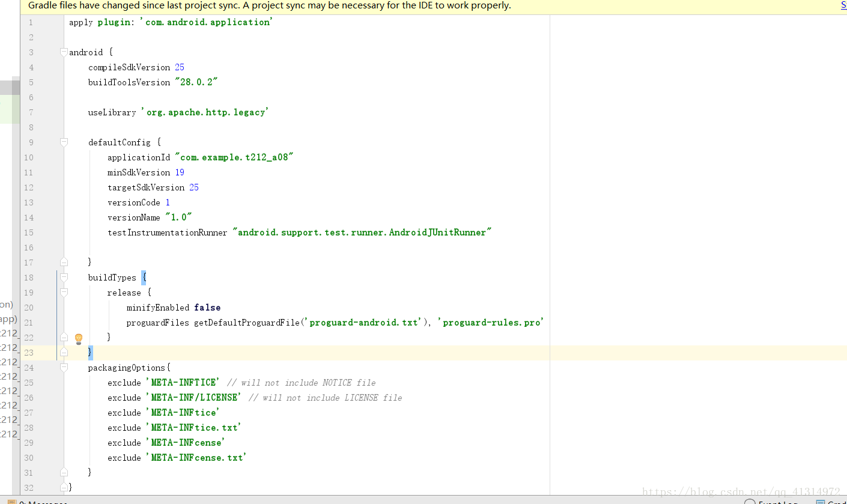Click 'META-INFTICE' exclude string
The width and height of the screenshot is (847, 504).
coord(183,383)
